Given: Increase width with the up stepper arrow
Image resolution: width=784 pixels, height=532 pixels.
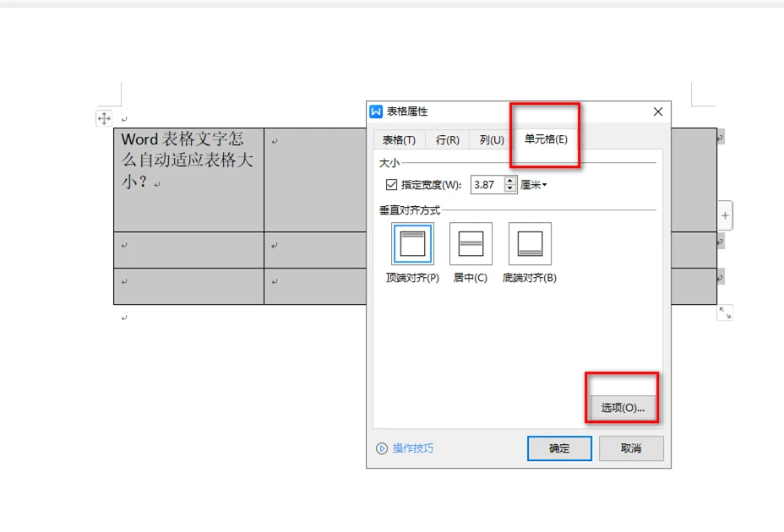Looking at the screenshot, I should coord(510,181).
